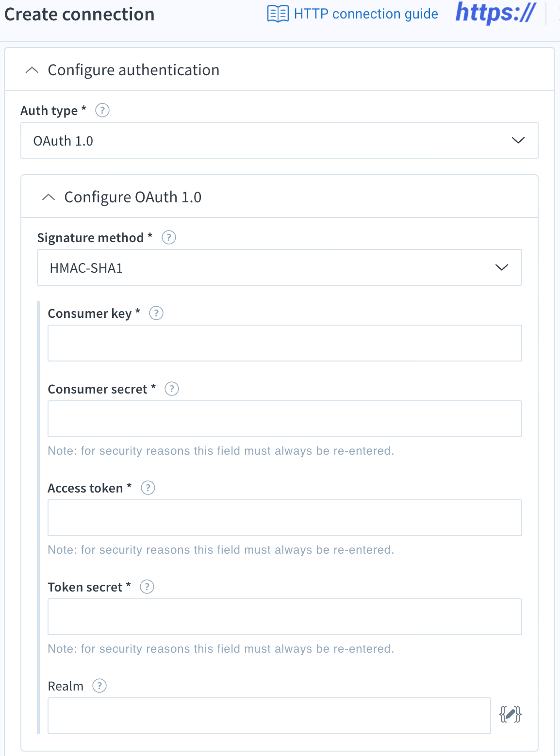This screenshot has width=560, height=756.
Task: Open the Auth type dropdown
Action: (x=280, y=140)
